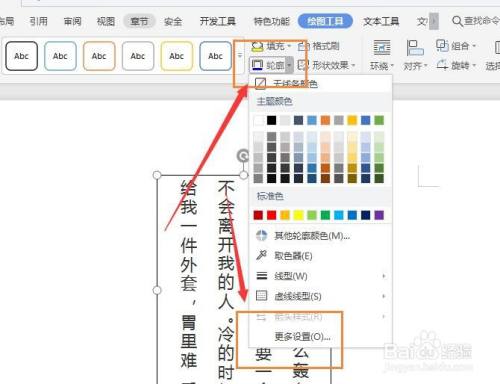This screenshot has height=384, width=500.
Task: Open the 填充 dropdown arrow
Action: tap(289, 46)
